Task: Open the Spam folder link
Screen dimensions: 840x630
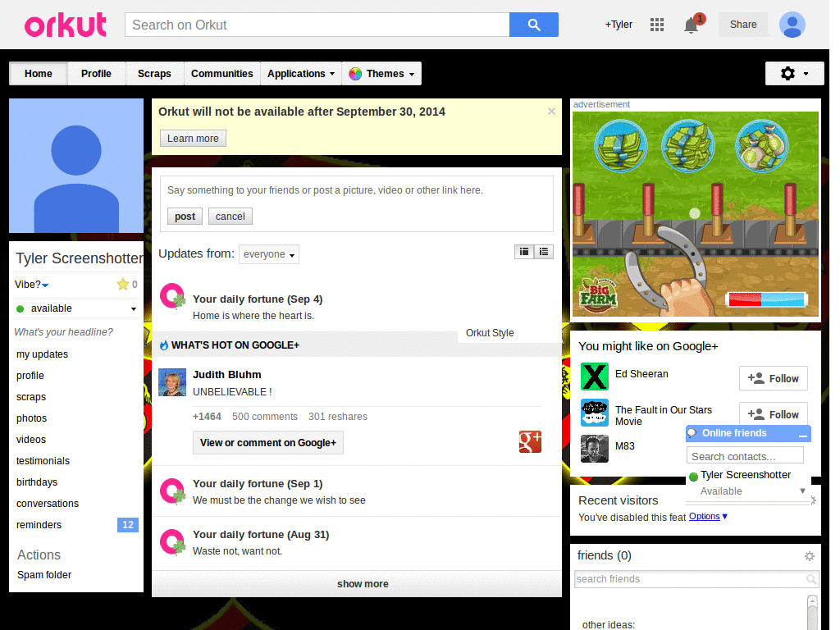Action: (44, 575)
